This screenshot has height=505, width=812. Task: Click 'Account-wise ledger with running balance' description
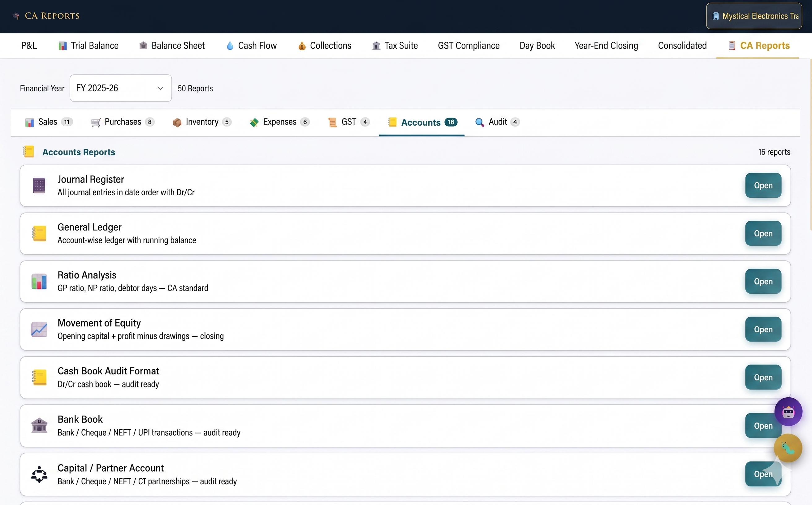point(127,240)
